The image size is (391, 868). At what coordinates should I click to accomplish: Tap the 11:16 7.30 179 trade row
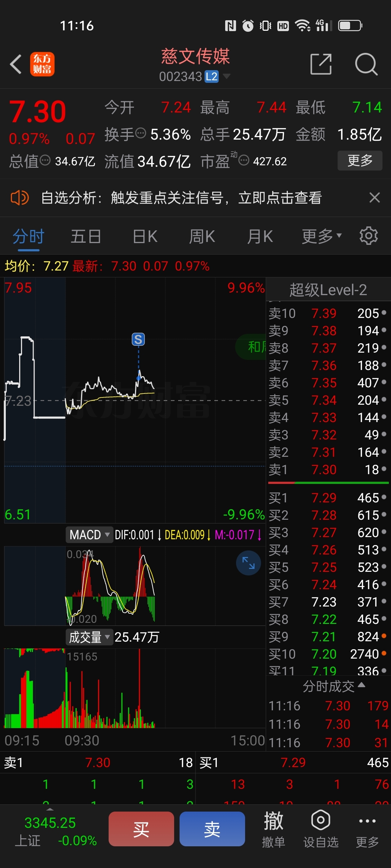(x=329, y=706)
